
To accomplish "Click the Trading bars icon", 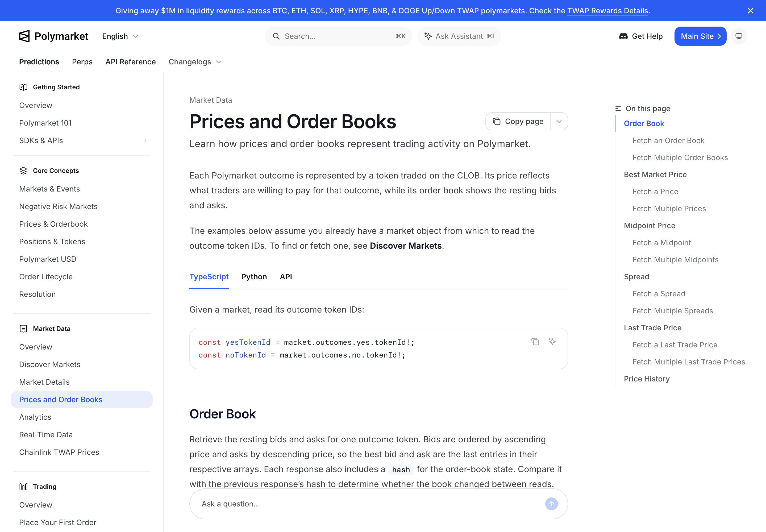I will 23,487.
